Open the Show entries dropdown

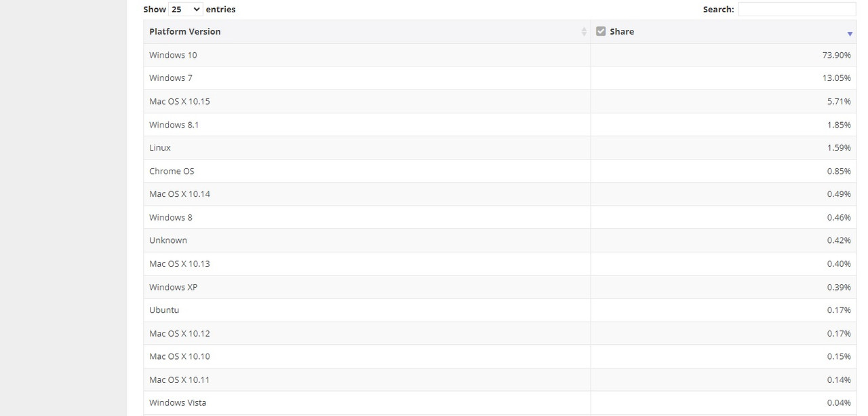tap(185, 10)
